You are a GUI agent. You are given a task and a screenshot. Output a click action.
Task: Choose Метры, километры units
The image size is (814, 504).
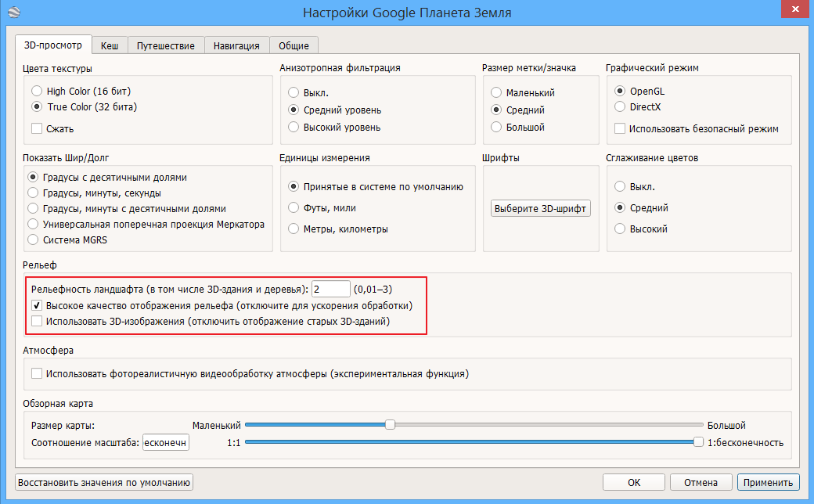click(x=294, y=229)
